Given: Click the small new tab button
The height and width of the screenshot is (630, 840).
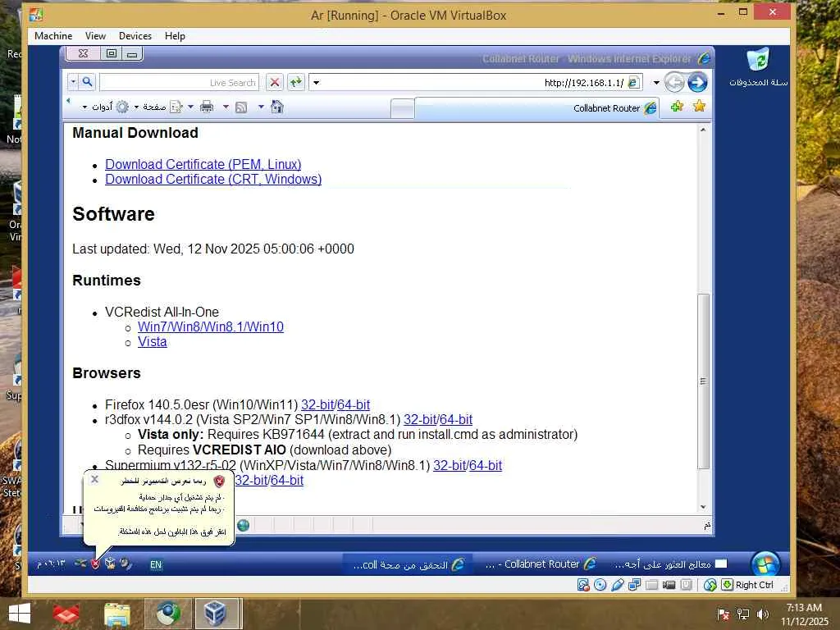Looking at the screenshot, I should [x=402, y=108].
